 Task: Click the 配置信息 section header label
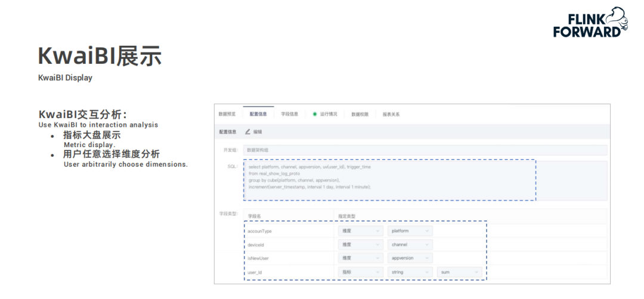click(228, 132)
